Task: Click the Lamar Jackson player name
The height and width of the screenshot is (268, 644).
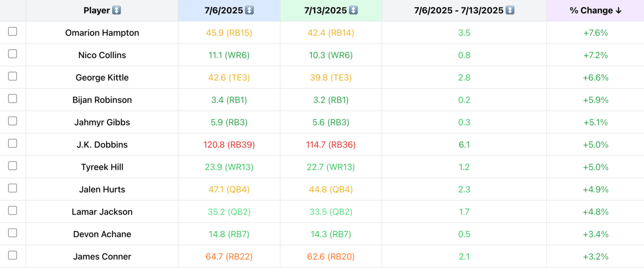Action: click(x=102, y=212)
